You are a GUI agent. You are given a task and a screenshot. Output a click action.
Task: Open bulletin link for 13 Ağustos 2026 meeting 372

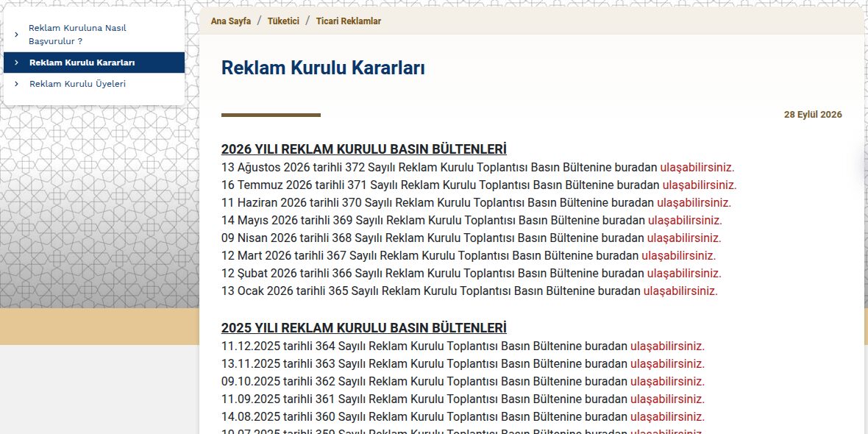697,167
